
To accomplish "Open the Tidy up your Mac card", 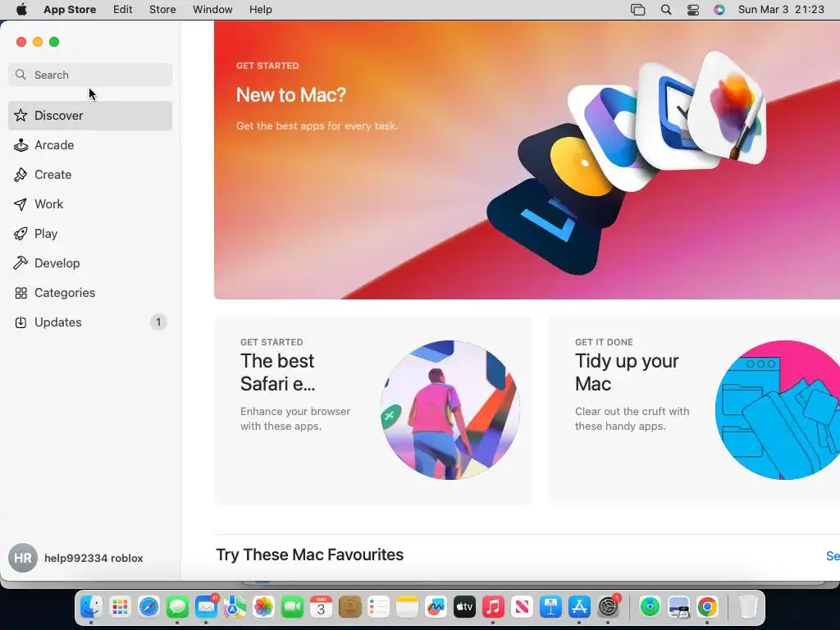I will (x=694, y=410).
